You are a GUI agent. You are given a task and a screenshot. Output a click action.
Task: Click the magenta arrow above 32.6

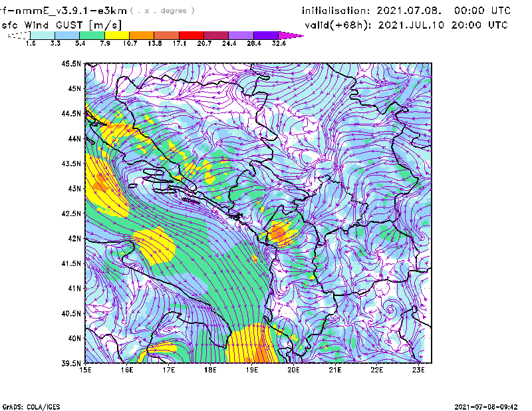coord(291,35)
